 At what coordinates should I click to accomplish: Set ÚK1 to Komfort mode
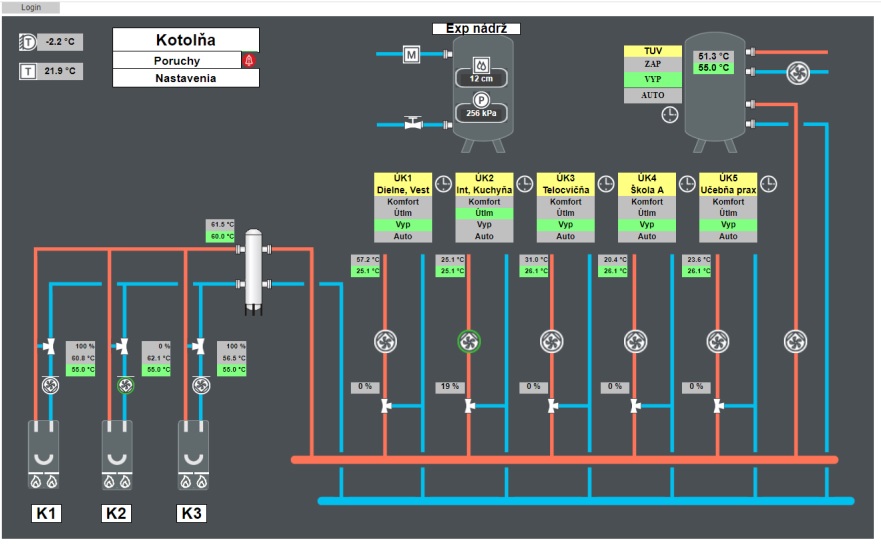pyautogui.click(x=403, y=202)
